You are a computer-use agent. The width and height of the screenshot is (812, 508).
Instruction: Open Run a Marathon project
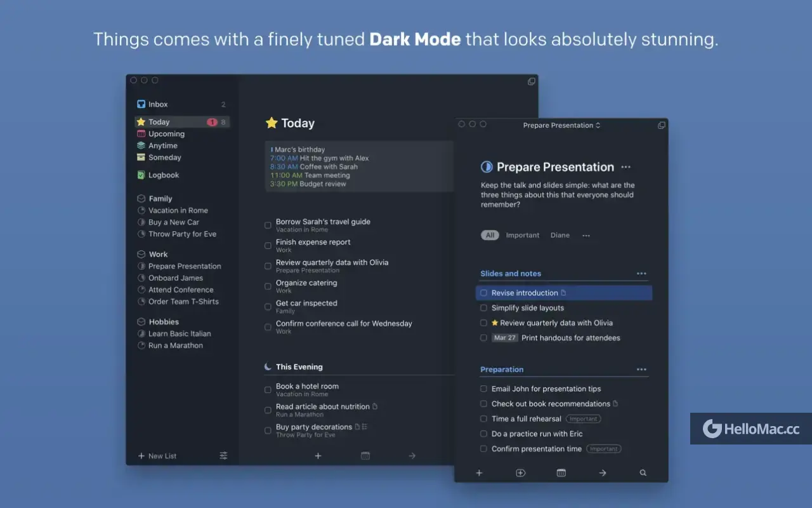176,345
